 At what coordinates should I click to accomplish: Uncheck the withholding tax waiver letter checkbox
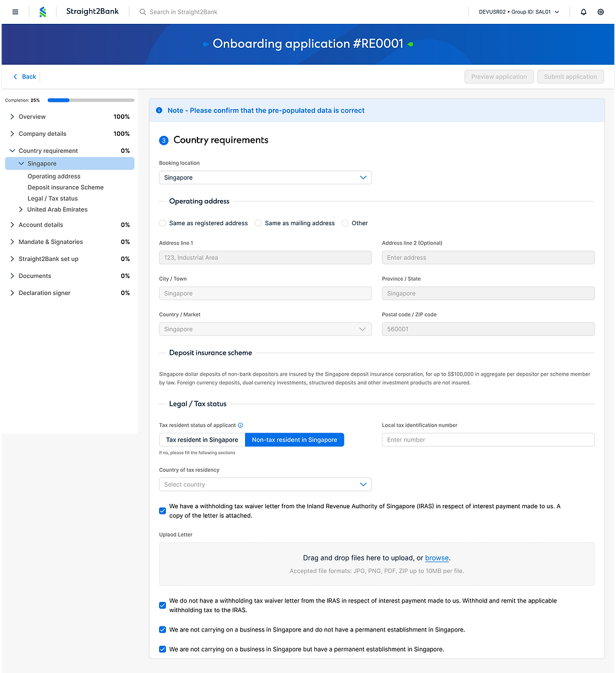163,511
